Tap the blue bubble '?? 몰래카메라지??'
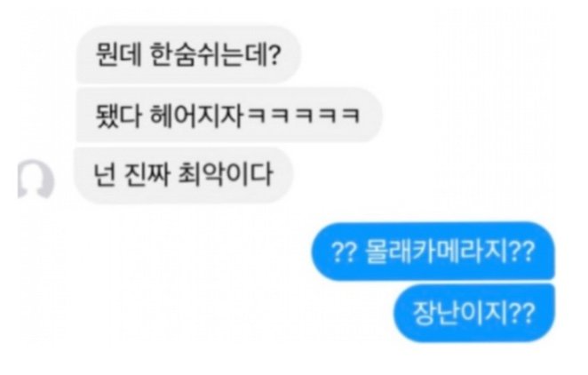Screen dimensions: 588x375 pos(433,251)
